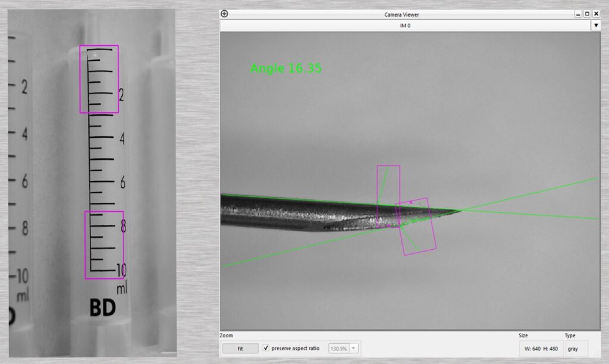
Task: Uncheck the preserve aspect ratio checkbox
Action: (266, 348)
